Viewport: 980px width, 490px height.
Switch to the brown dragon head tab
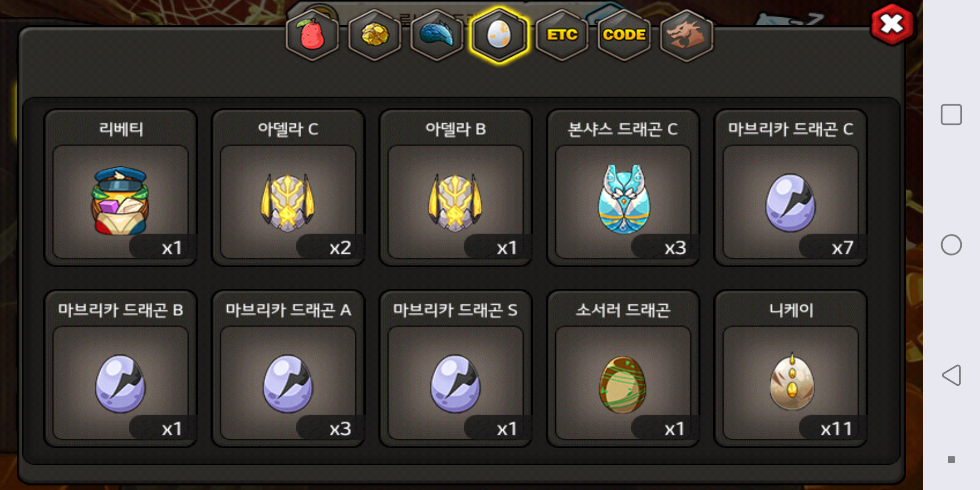(x=686, y=35)
